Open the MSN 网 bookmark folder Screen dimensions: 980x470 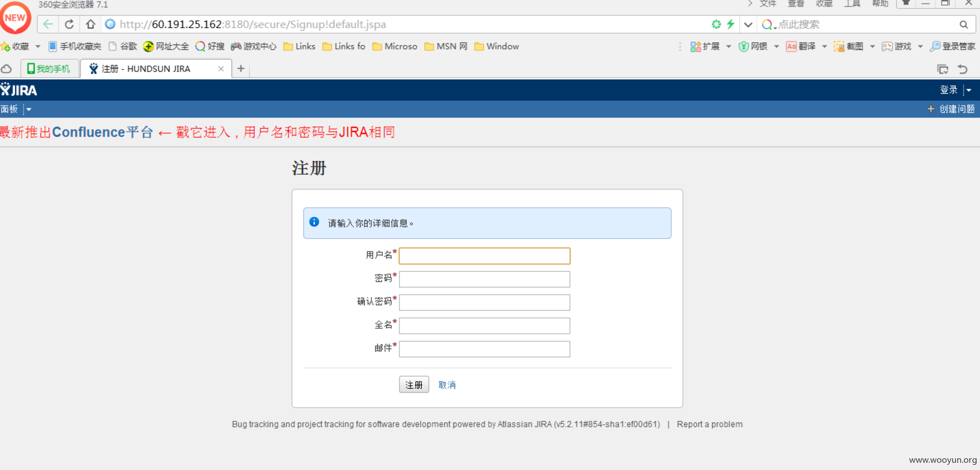click(446, 46)
